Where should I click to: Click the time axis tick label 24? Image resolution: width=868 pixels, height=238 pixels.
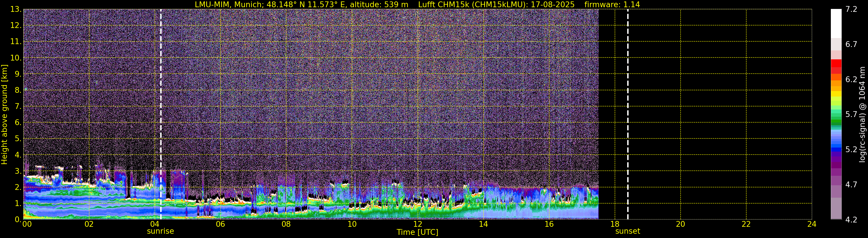tap(812, 224)
